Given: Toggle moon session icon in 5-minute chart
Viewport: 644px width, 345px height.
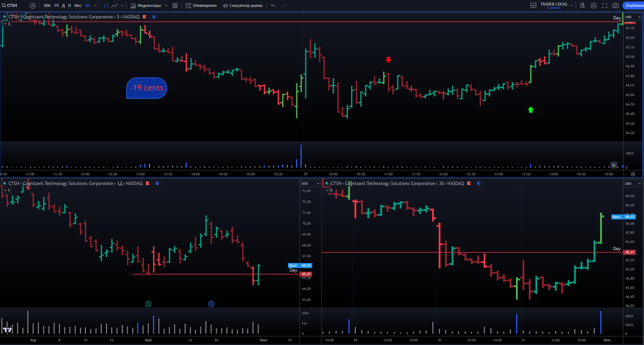Looking at the screenshot, I should coord(154,17).
